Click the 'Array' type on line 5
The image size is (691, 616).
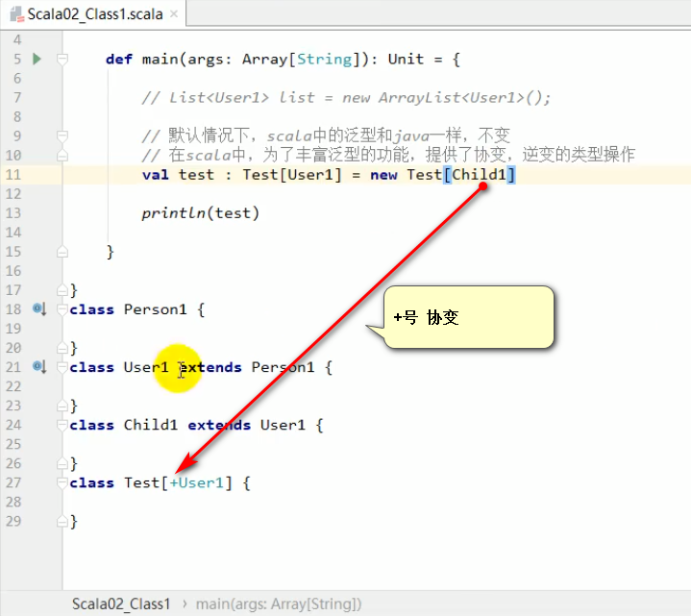(265, 59)
